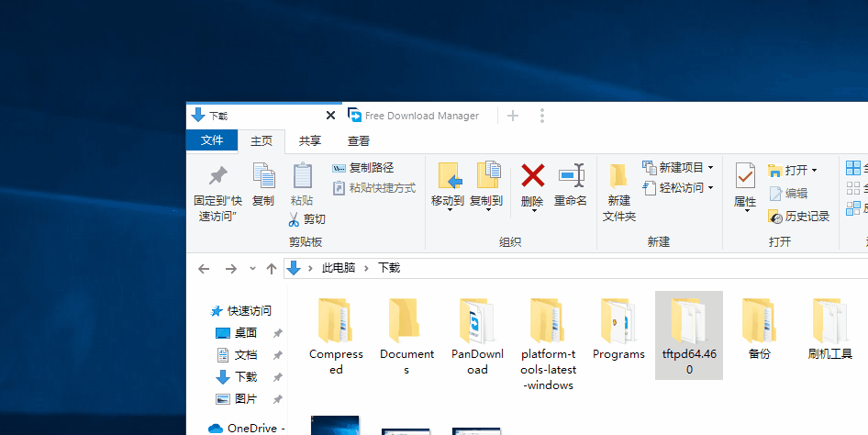Image resolution: width=868 pixels, height=435 pixels.
Task: Select the 刷机工具 folder
Action: (829, 329)
